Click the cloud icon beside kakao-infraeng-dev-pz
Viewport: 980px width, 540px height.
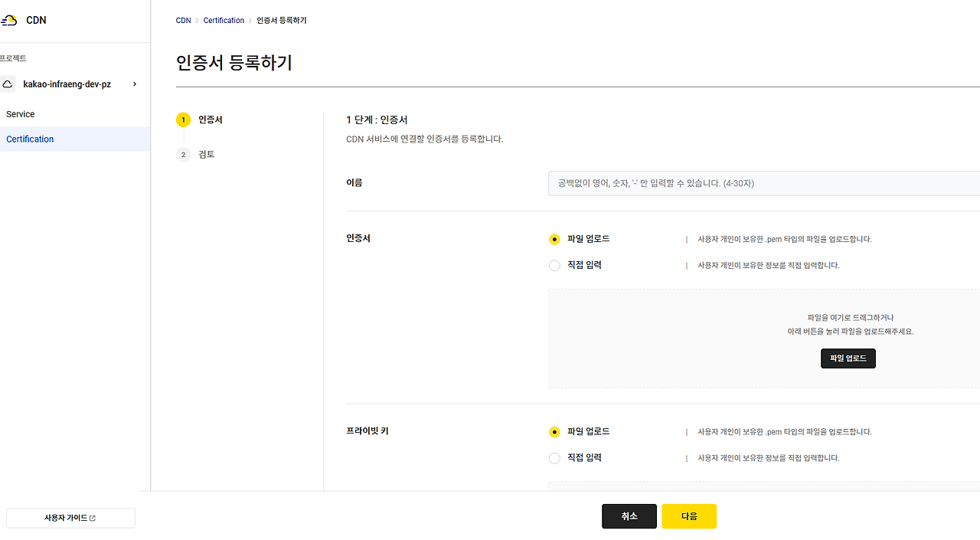(8, 83)
